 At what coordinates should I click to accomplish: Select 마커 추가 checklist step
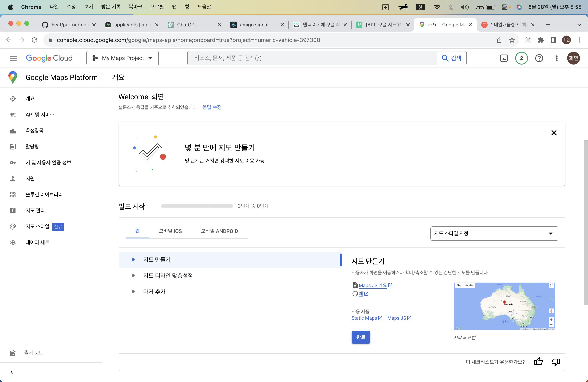(230, 292)
